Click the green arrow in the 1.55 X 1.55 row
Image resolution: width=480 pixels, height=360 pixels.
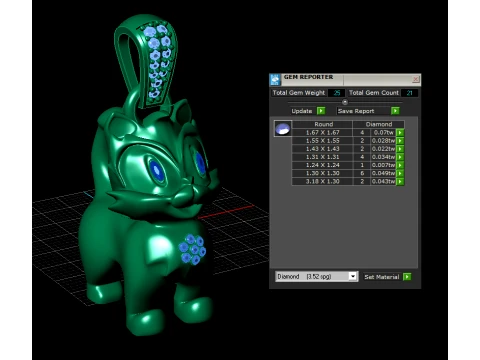click(400, 141)
